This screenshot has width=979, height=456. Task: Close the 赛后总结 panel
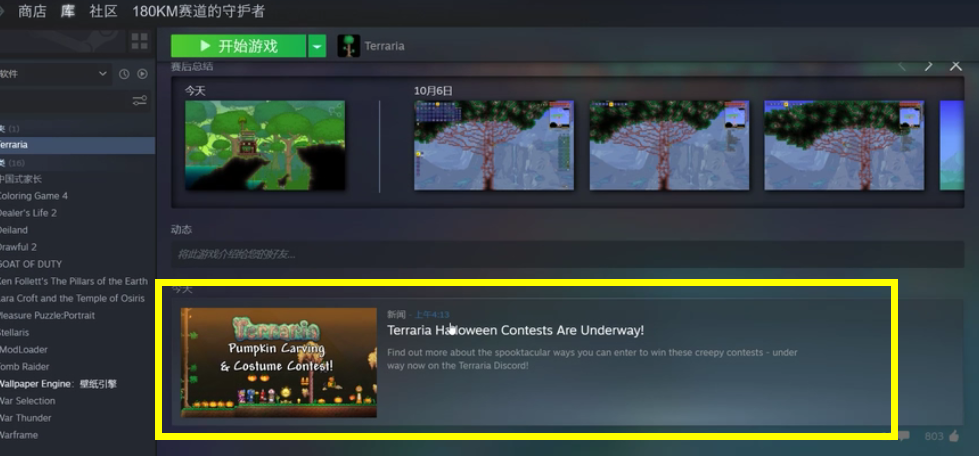[956, 66]
